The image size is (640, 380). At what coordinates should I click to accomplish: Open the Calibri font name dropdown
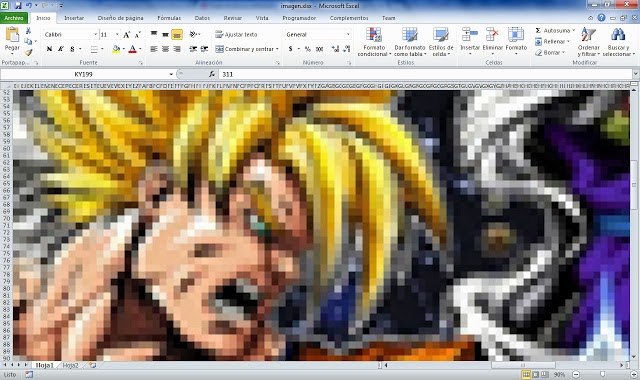tap(96, 35)
